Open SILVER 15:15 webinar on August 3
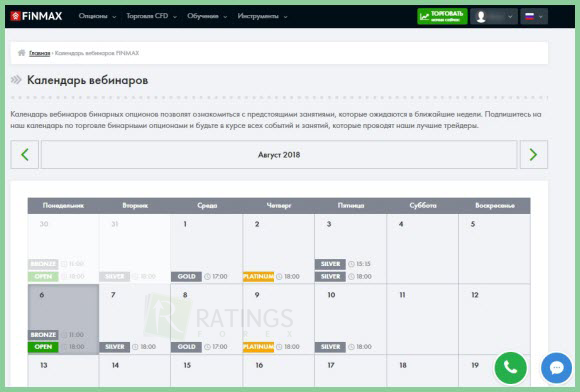 tap(330, 264)
